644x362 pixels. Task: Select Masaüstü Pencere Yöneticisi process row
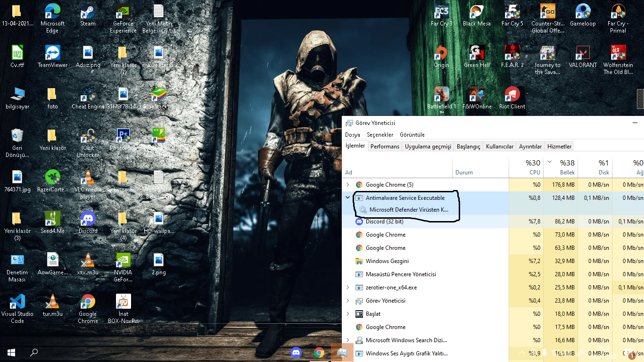coord(493,274)
